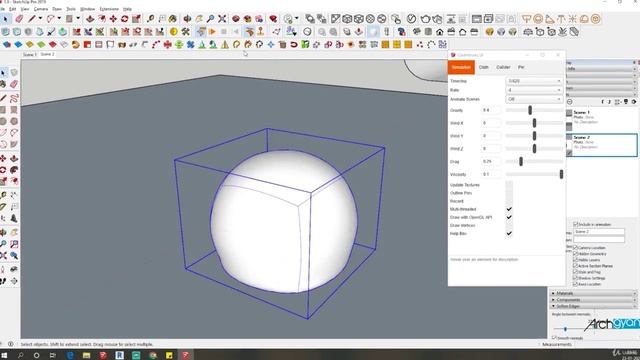
Task: Select the Push/Pull tool in top toolbar
Action: [90, 19]
